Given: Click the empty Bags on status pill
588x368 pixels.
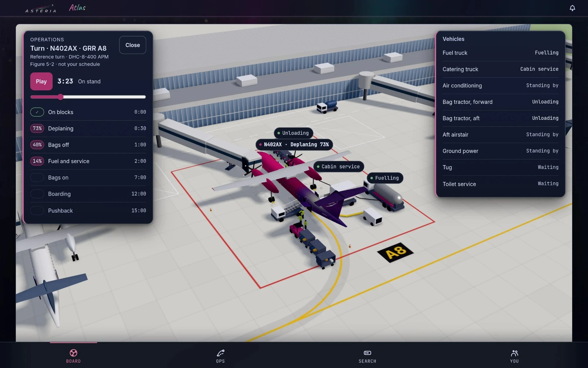Looking at the screenshot, I should pyautogui.click(x=37, y=178).
